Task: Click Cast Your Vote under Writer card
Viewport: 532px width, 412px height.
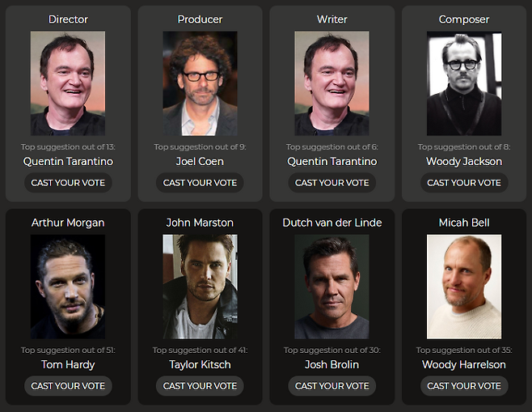Action: (x=331, y=183)
